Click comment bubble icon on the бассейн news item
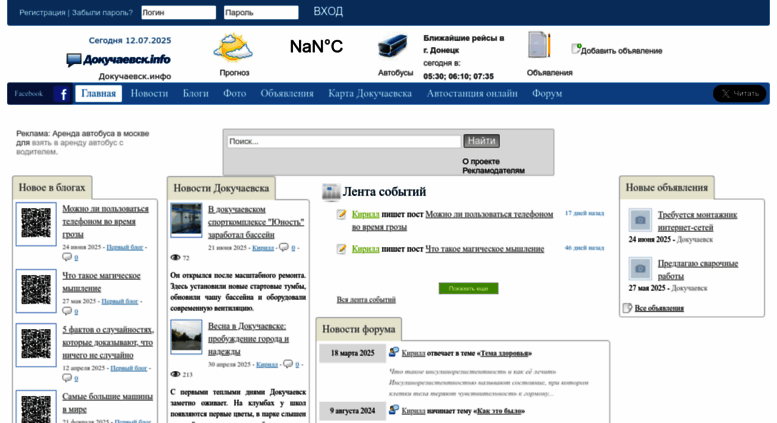This screenshot has width=777, height=423. click(x=284, y=247)
